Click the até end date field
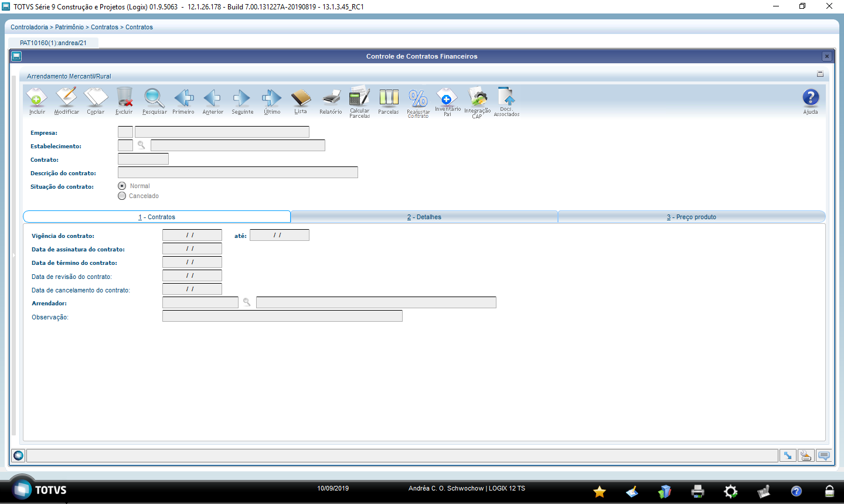This screenshot has width=844, height=504. [x=280, y=235]
